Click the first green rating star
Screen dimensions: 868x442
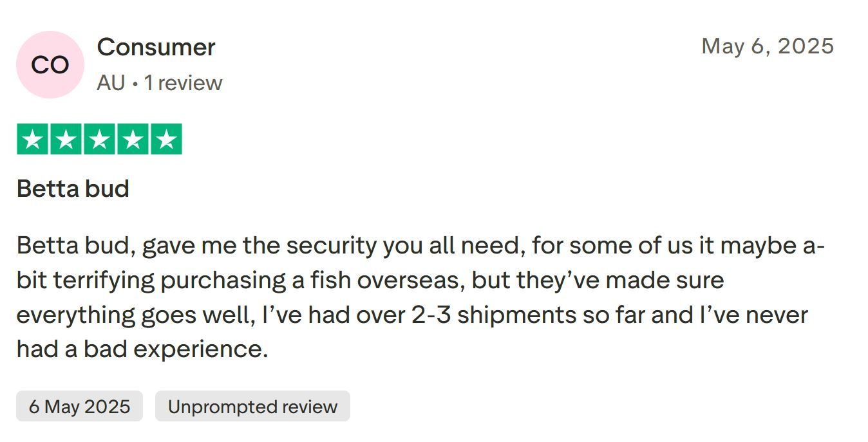33,139
